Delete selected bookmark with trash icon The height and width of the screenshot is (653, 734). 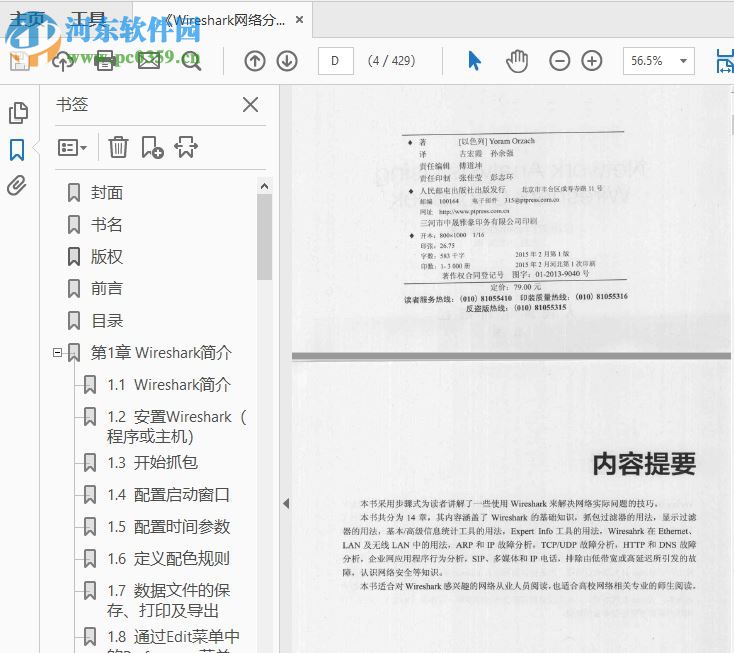[x=118, y=147]
